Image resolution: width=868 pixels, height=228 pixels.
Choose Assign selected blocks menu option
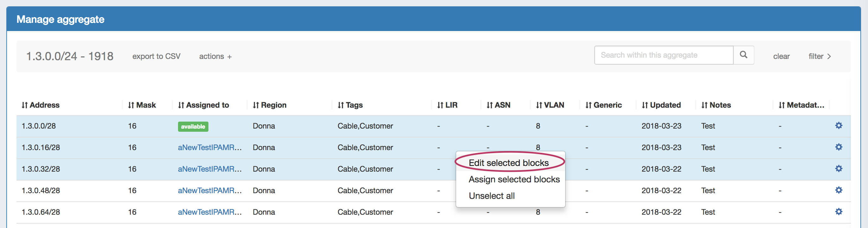pos(514,180)
